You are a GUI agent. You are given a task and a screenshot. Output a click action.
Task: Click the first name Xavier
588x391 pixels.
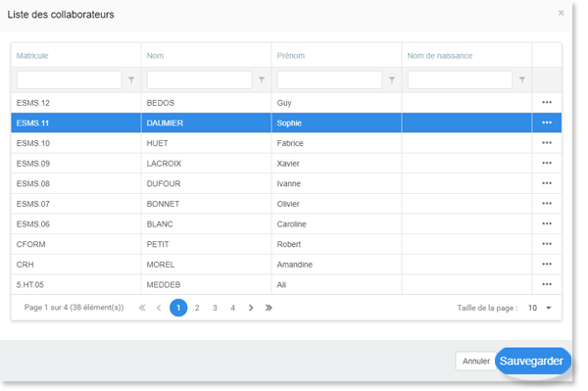(288, 164)
